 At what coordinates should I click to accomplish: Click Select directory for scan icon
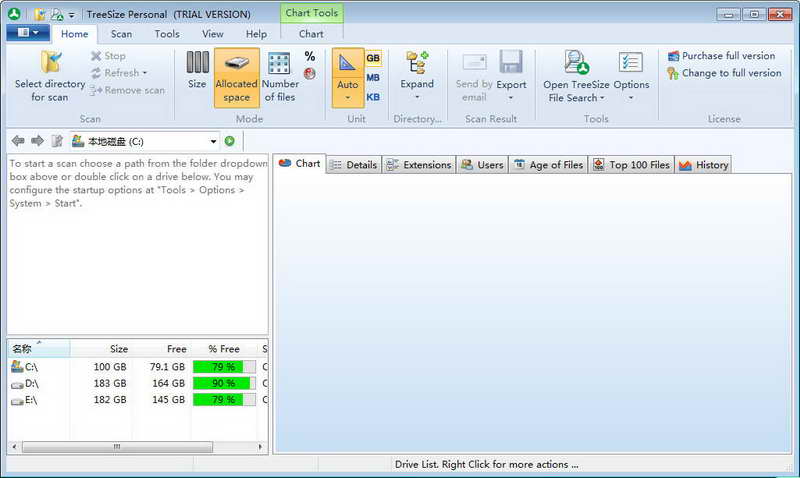pyautogui.click(x=50, y=63)
